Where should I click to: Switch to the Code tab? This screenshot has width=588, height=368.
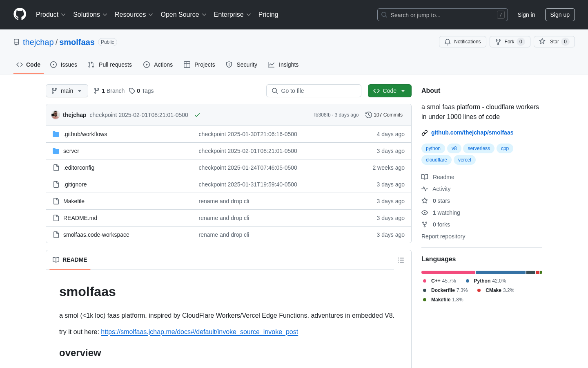coord(29,65)
